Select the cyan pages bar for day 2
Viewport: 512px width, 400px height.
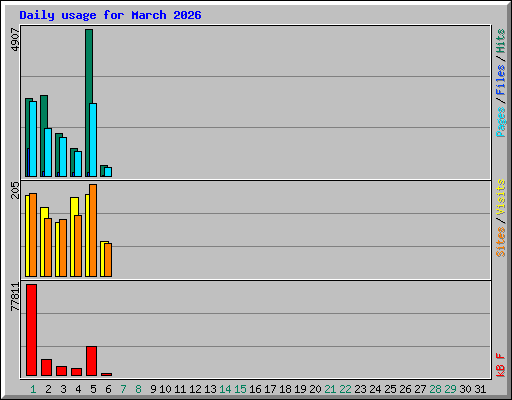click(x=48, y=152)
